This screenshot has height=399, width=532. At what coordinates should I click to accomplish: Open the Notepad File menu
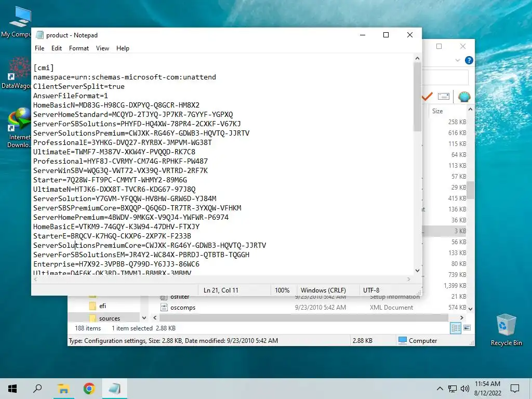[x=39, y=48]
